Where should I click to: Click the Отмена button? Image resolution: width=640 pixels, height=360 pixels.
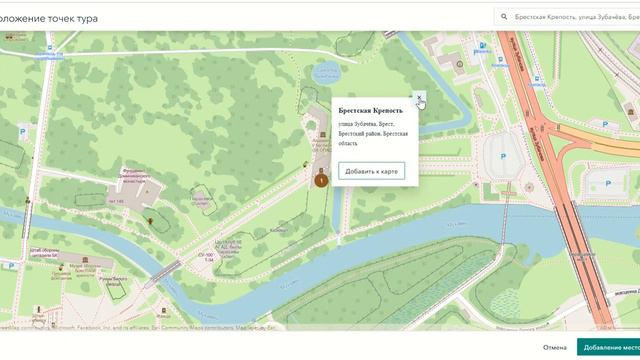click(554, 347)
